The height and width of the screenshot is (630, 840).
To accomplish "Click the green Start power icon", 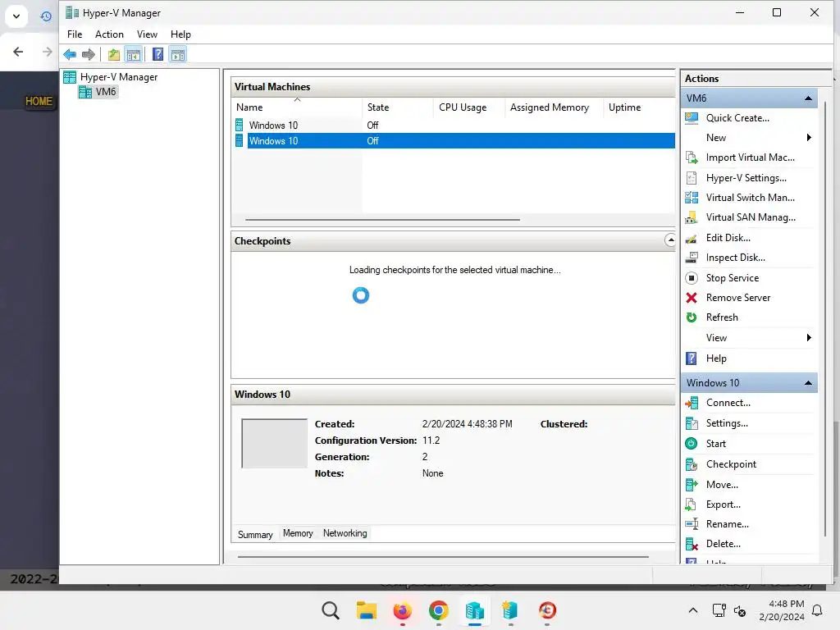I will (x=692, y=444).
